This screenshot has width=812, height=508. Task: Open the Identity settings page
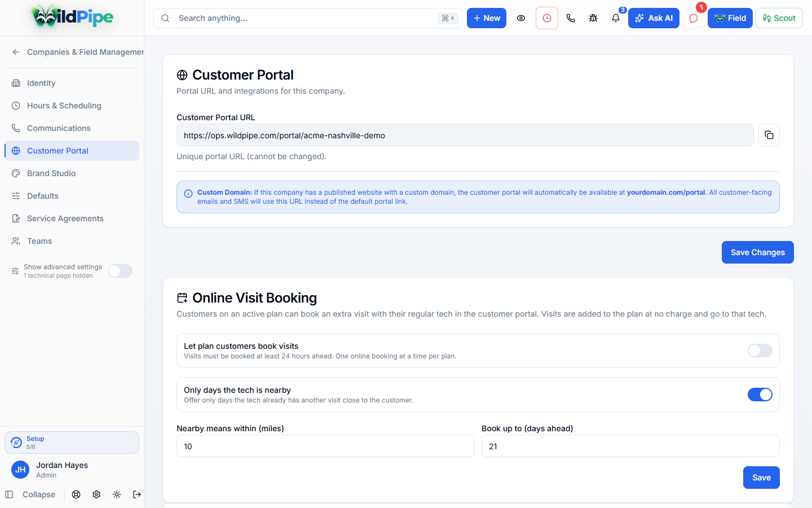coord(72,83)
